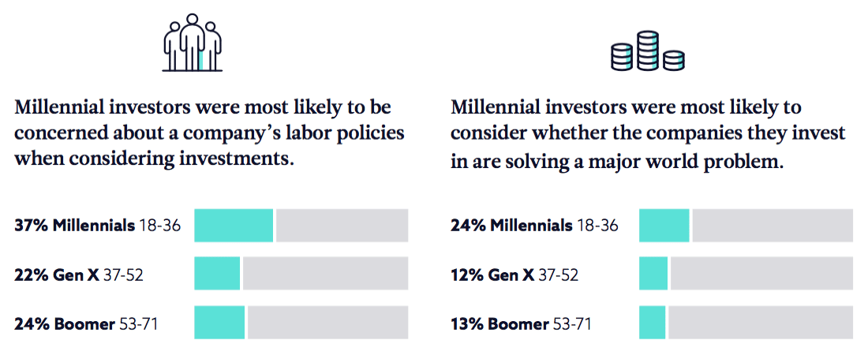This screenshot has height=355, width=868.
Task: Click the stacked coins icon
Action: coord(648,51)
